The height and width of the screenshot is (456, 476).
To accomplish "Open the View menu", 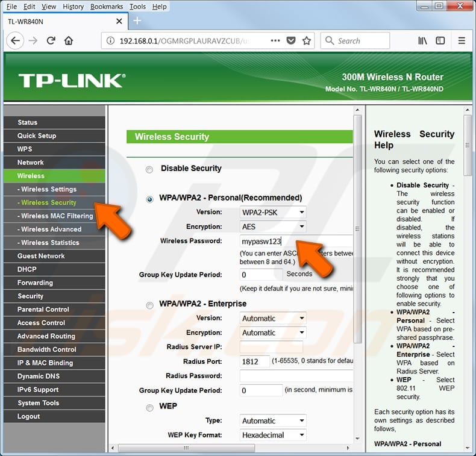I will tap(49, 7).
